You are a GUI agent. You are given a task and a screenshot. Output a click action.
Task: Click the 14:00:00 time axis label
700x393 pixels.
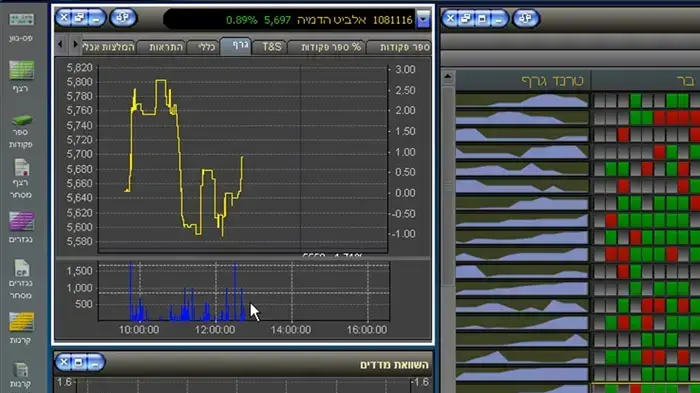(x=291, y=330)
